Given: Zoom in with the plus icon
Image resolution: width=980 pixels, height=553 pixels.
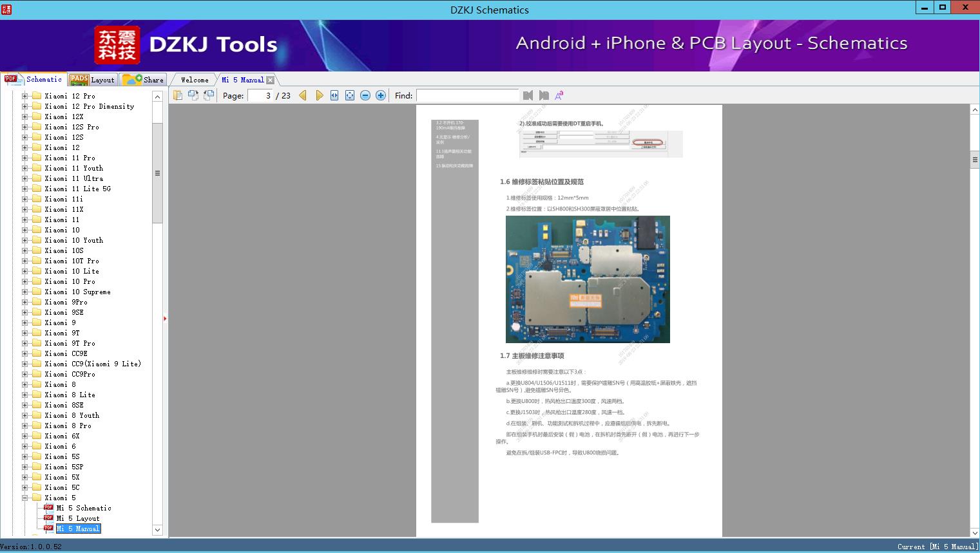Looking at the screenshot, I should pyautogui.click(x=381, y=95).
